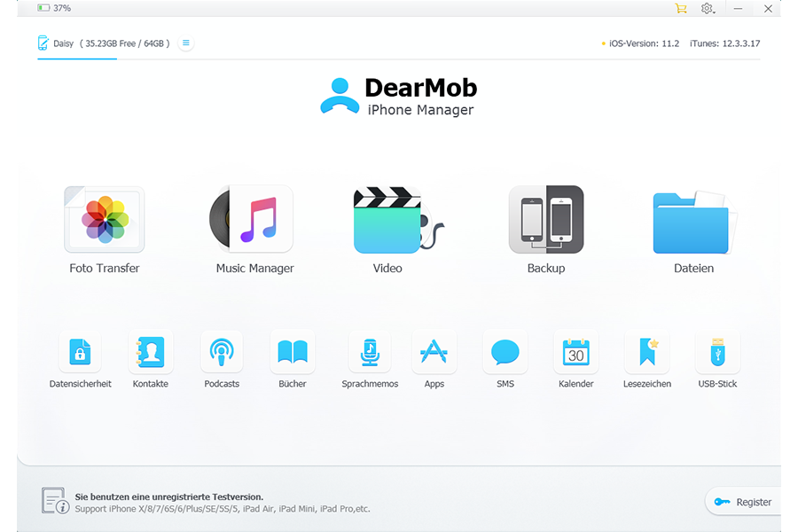Open Bücher to manage books
This screenshot has width=798, height=532.
293,350
